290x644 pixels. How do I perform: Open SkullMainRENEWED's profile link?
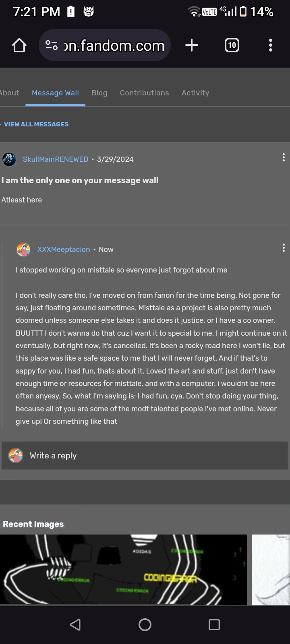(x=56, y=159)
